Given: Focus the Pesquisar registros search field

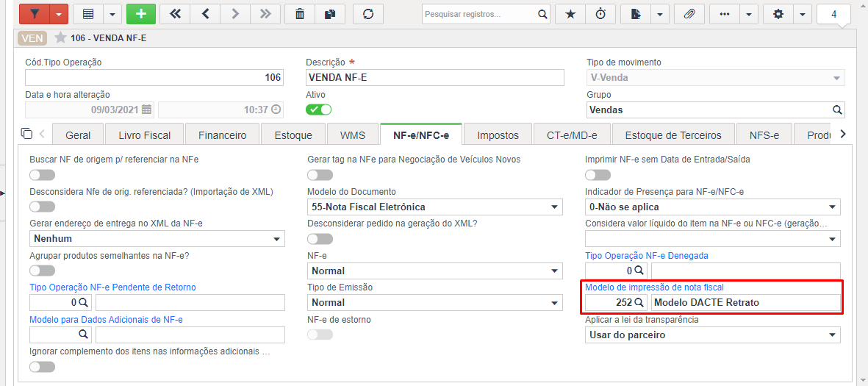Looking at the screenshot, I should [x=479, y=15].
